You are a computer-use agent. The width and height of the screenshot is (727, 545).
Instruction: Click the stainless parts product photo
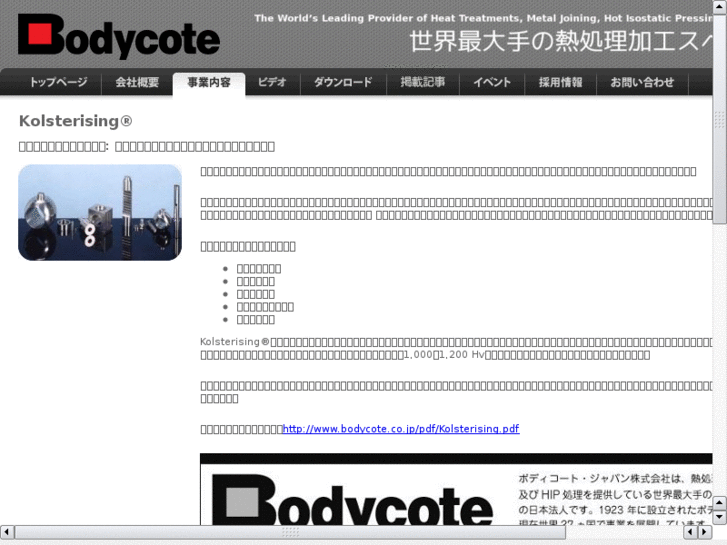coord(100,212)
